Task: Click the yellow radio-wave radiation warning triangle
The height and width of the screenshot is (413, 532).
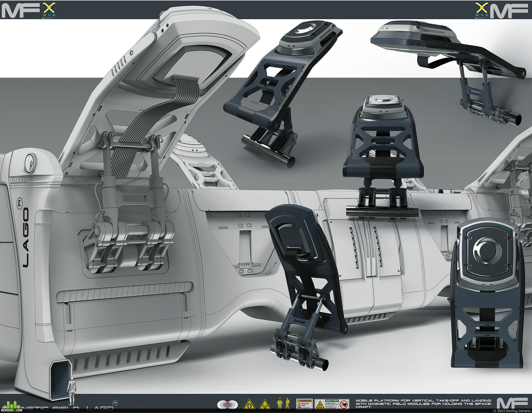Action: 265,404
